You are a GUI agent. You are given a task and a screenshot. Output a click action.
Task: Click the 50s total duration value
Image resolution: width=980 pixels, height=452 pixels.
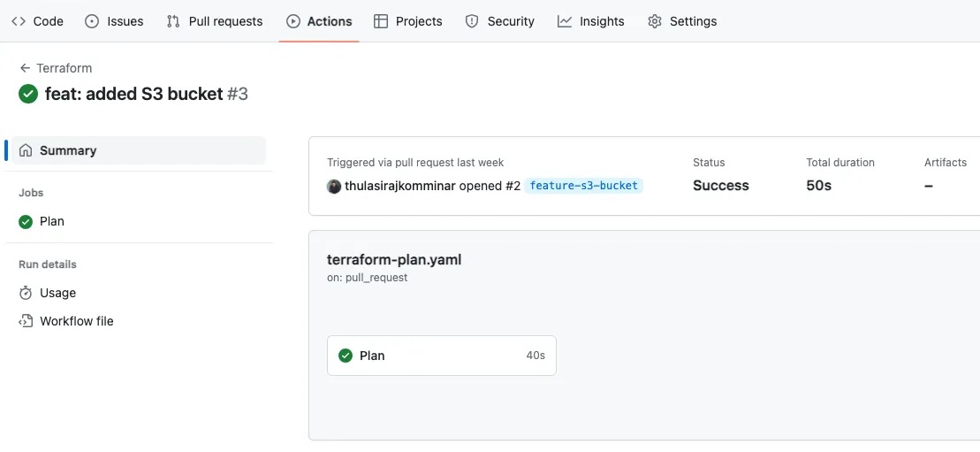[819, 186]
